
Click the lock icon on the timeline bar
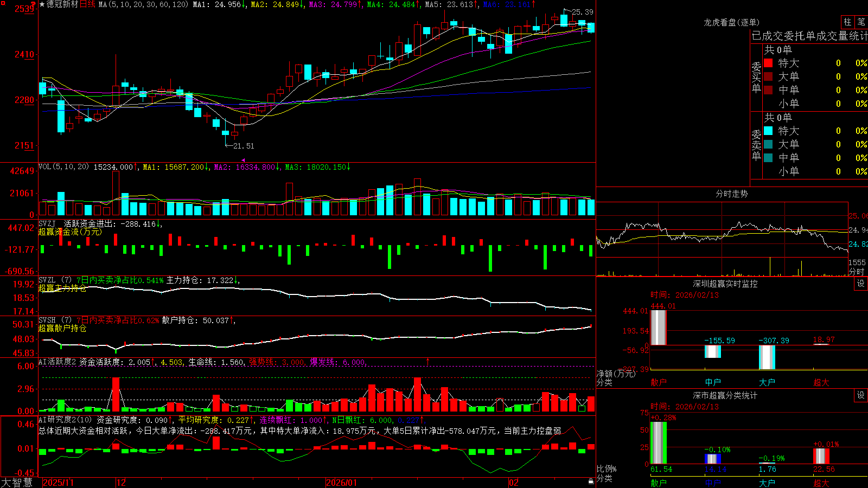pyautogui.click(x=591, y=481)
